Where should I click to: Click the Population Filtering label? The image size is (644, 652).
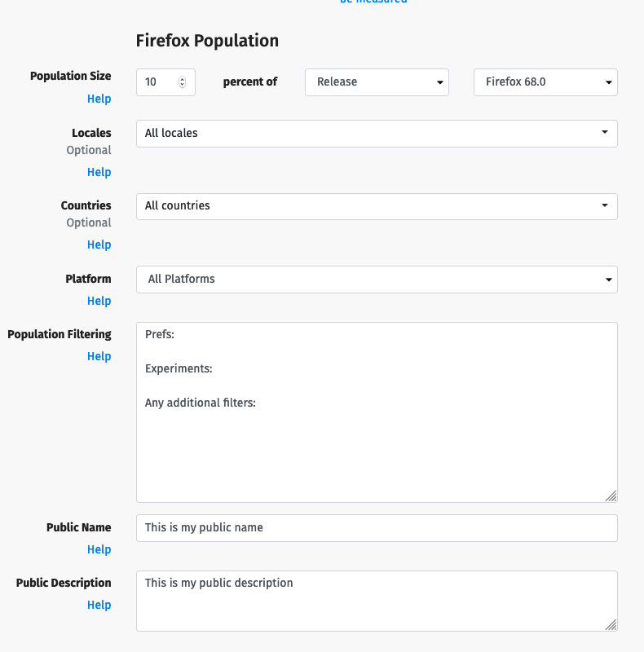[x=60, y=334]
